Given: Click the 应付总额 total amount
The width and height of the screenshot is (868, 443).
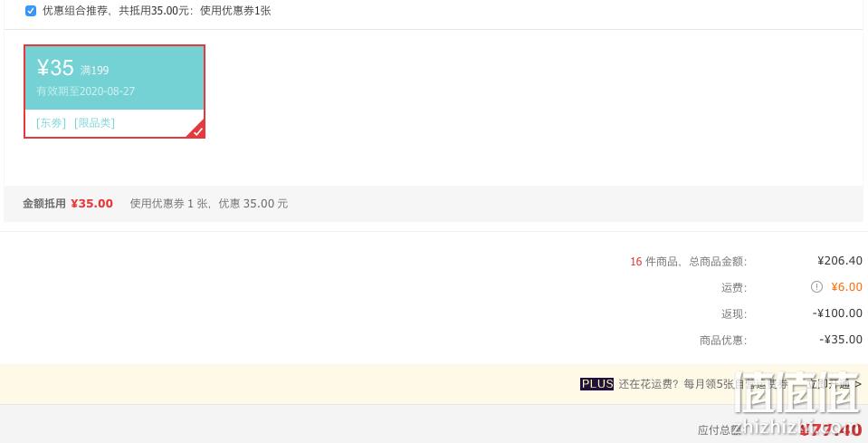Looking at the screenshot, I should click(831, 429).
